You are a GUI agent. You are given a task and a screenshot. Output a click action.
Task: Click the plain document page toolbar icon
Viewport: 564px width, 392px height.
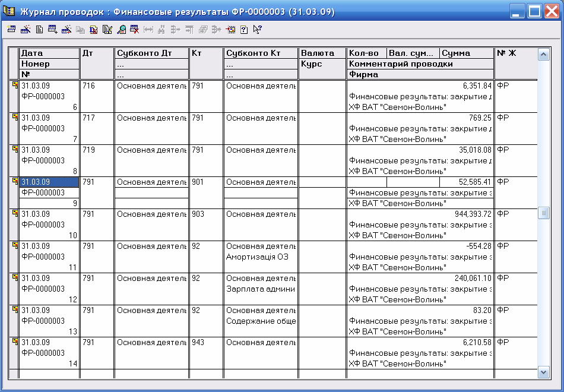pyautogui.click(x=39, y=29)
